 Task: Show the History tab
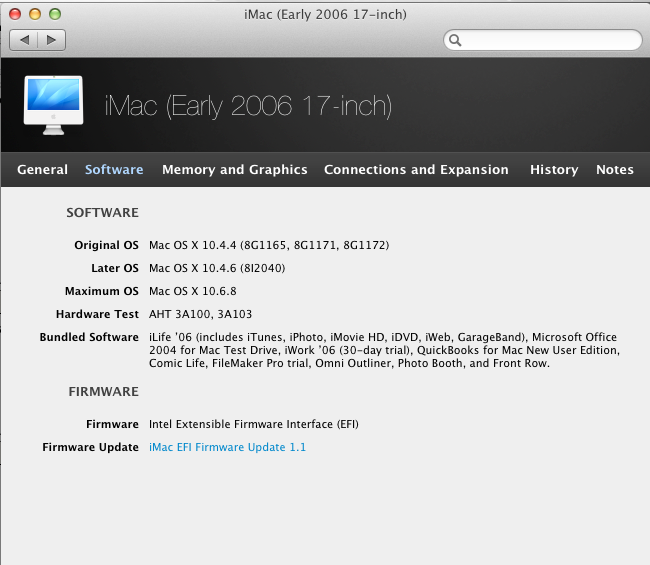(554, 170)
